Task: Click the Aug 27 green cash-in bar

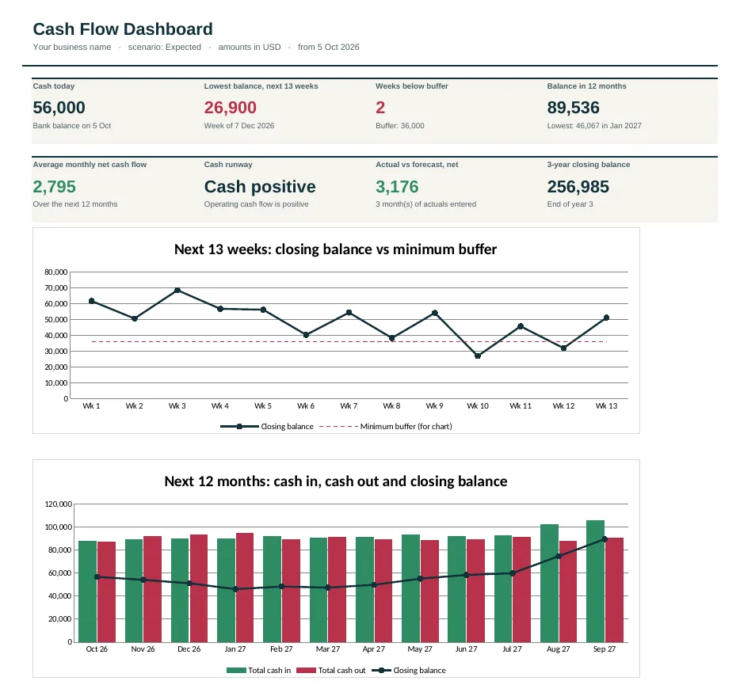Action: tap(549, 583)
